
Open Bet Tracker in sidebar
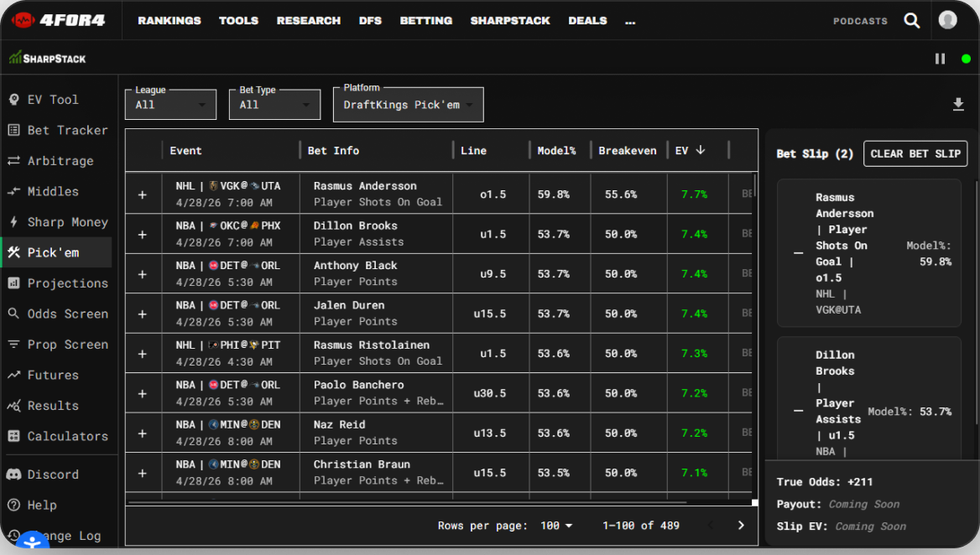pos(56,130)
